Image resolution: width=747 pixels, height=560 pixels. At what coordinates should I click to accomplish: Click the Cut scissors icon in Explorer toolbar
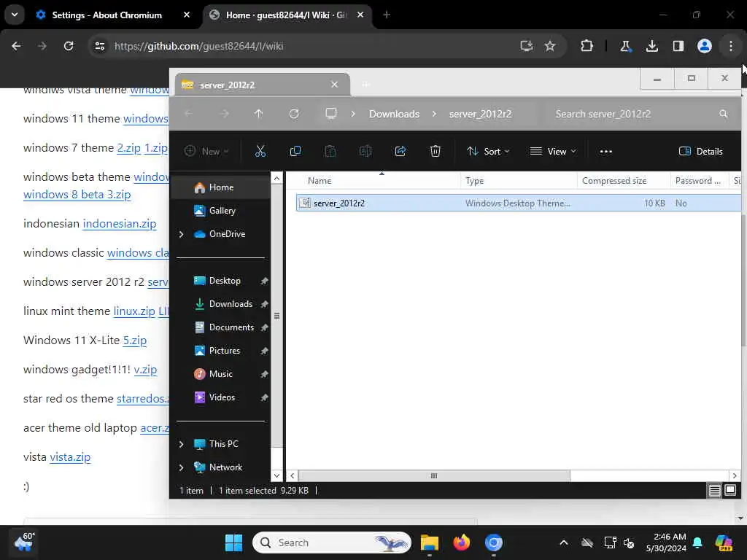[x=260, y=152]
